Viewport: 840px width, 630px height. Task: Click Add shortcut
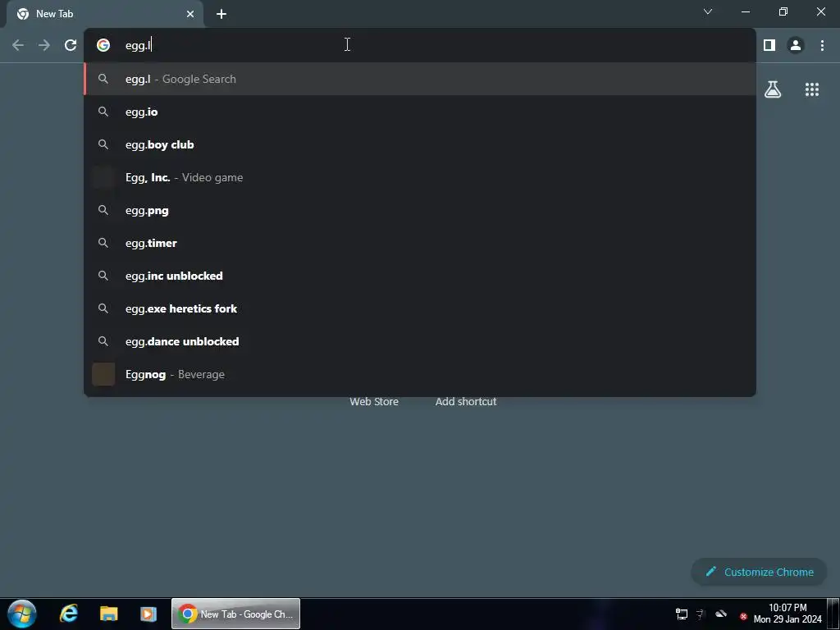[466, 401]
